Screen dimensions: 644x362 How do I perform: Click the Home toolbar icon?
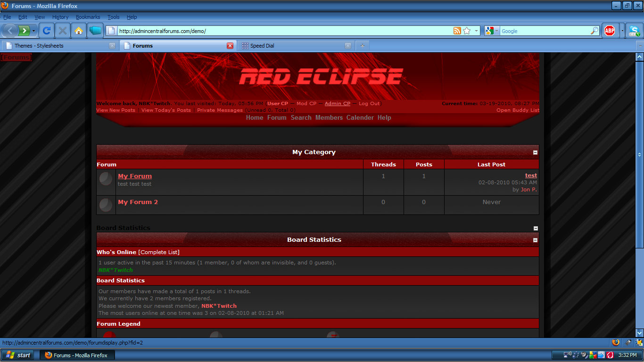[x=79, y=31]
